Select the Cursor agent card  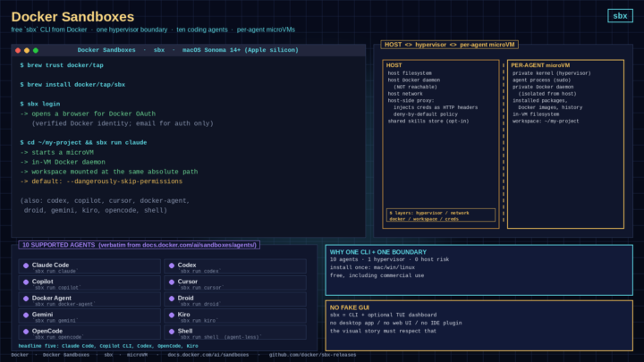tap(235, 282)
